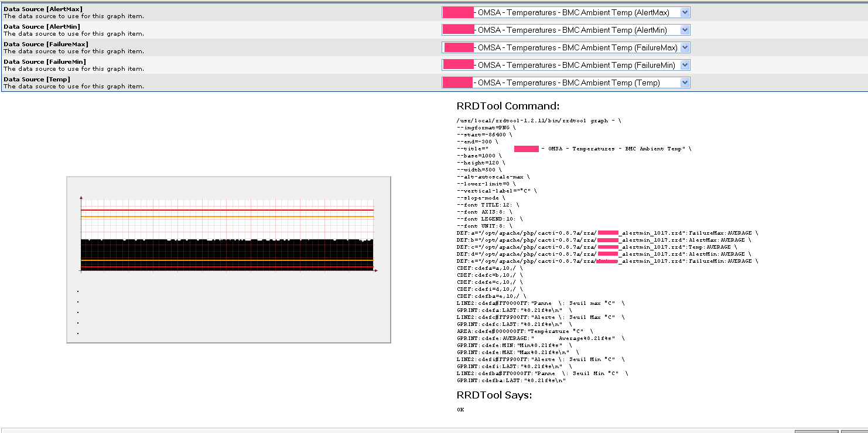Click the '--font TITLE:12:' line
The height and width of the screenshot is (433, 868).
click(x=488, y=205)
